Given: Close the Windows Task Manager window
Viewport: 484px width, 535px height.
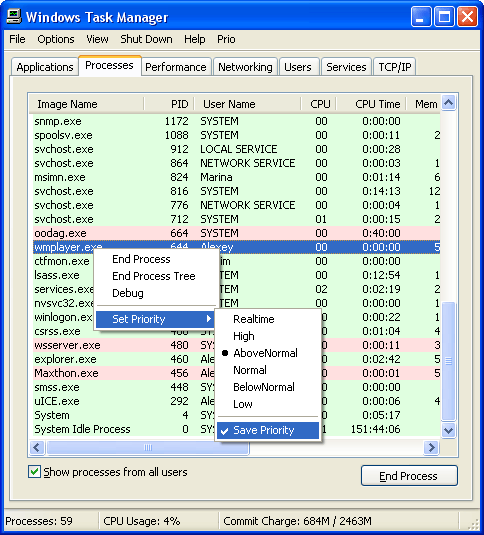Looking at the screenshot, I should click(467, 16).
